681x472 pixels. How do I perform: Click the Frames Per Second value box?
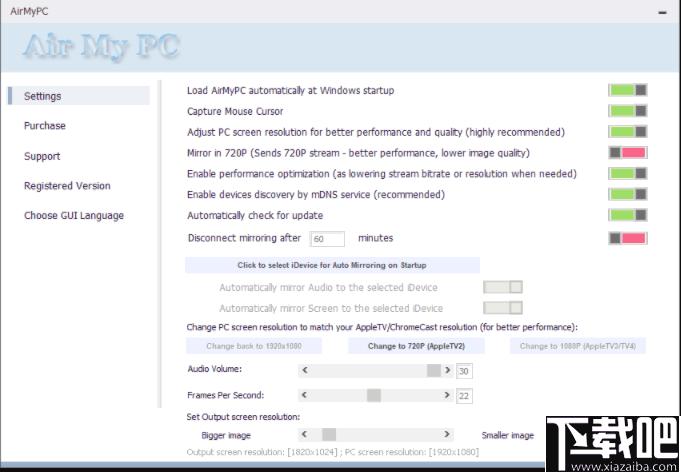tap(464, 396)
